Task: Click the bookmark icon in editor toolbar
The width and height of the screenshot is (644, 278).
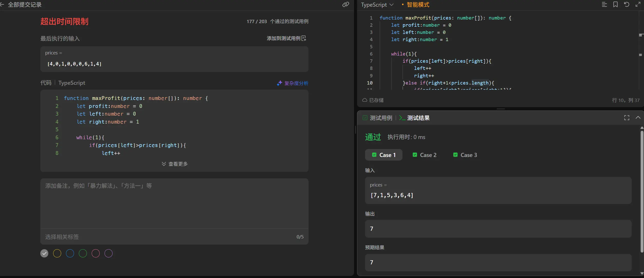Action: click(x=615, y=4)
